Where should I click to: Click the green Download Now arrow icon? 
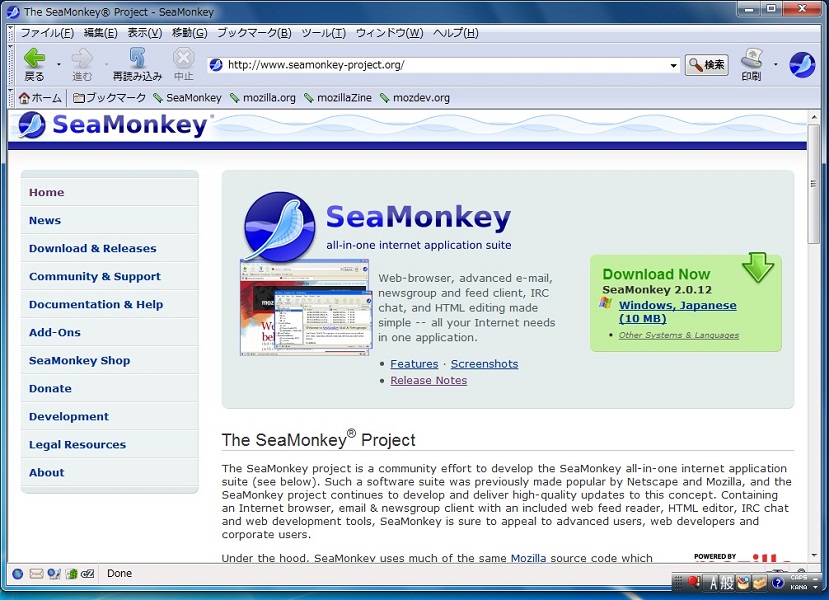(x=758, y=267)
